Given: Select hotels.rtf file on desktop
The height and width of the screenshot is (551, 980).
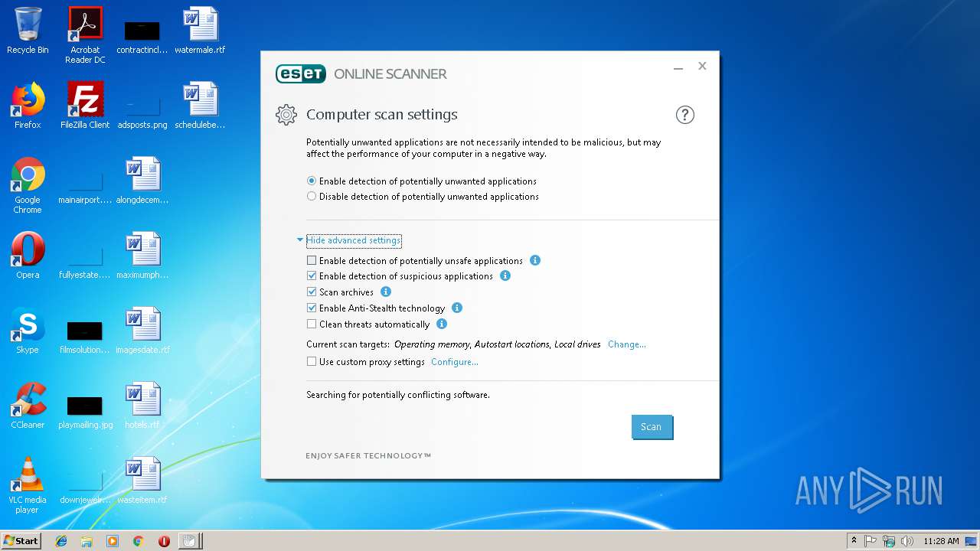Looking at the screenshot, I should (142, 406).
